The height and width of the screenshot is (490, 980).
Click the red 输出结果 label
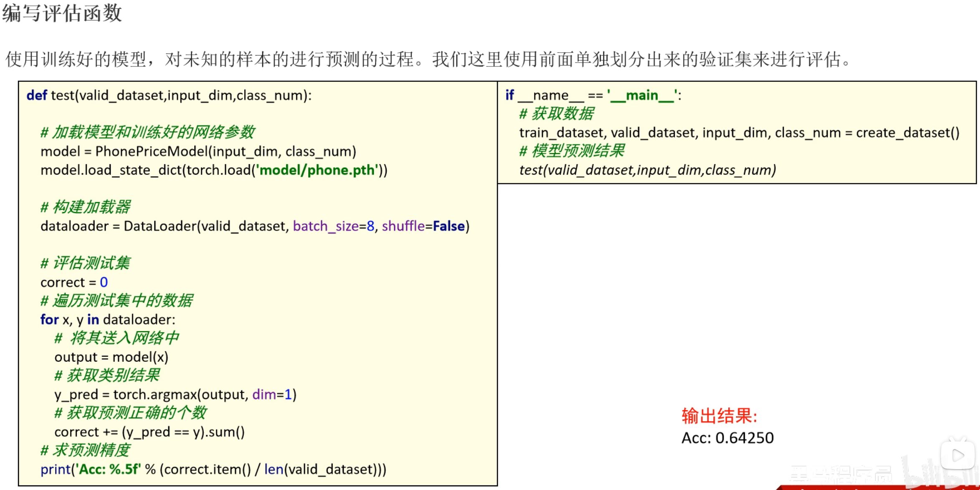tap(719, 416)
